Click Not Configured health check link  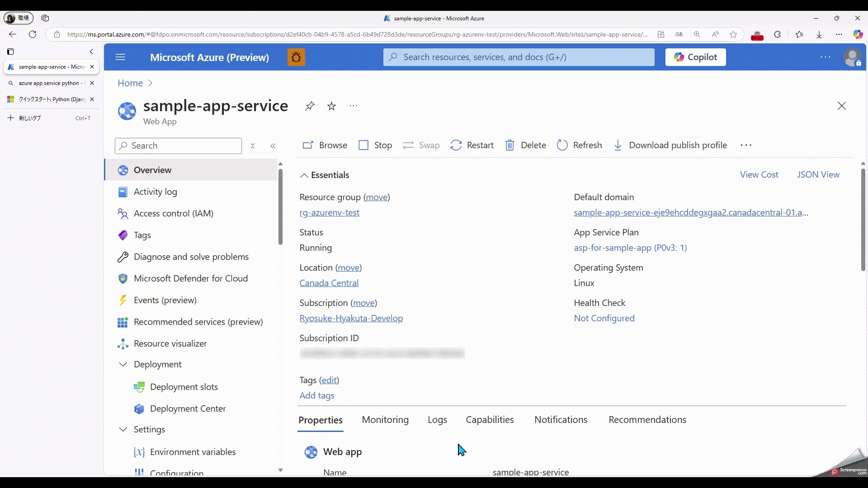tap(604, 319)
